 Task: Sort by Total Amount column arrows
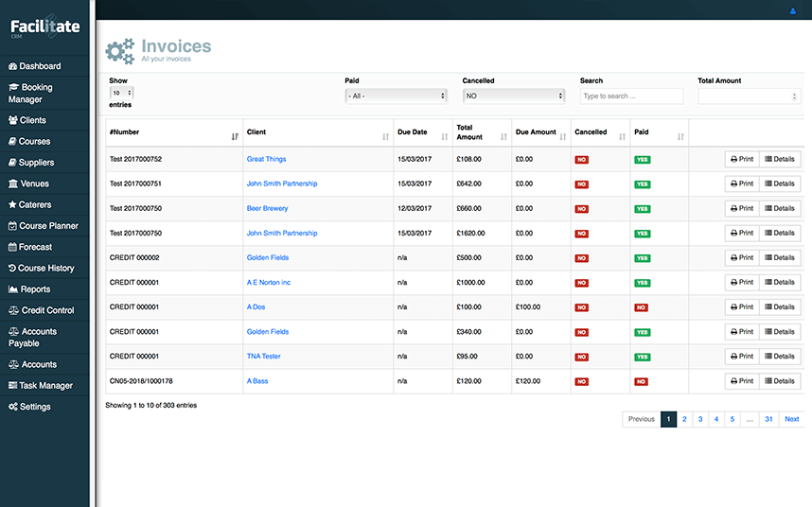point(503,136)
